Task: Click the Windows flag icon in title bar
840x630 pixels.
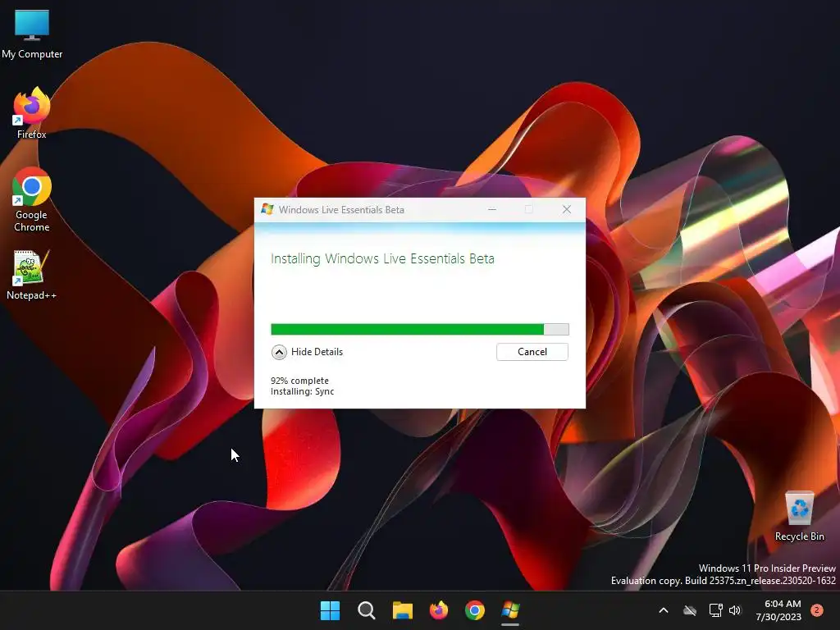Action: pos(267,209)
